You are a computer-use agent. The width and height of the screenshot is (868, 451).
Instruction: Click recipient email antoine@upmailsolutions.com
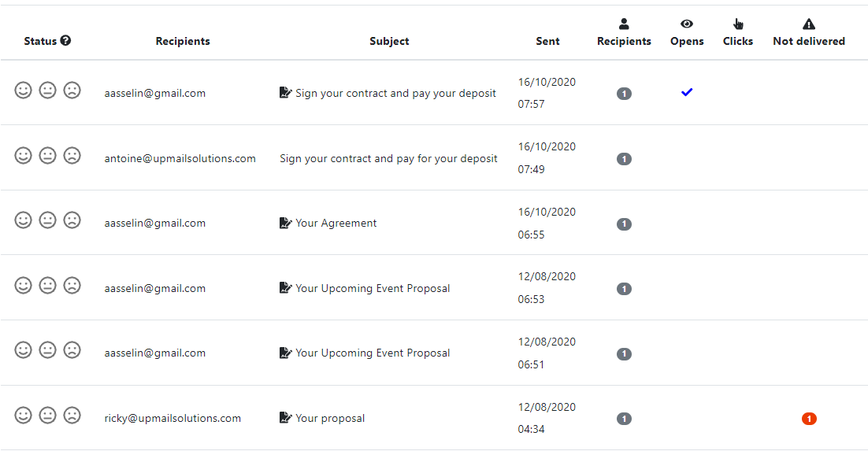(180, 159)
